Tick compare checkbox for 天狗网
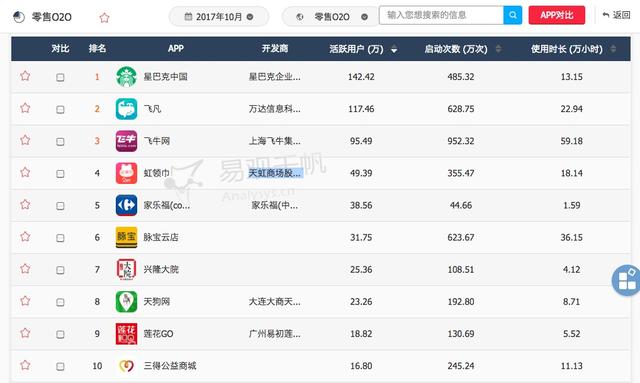The height and width of the screenshot is (383, 640). [60, 302]
